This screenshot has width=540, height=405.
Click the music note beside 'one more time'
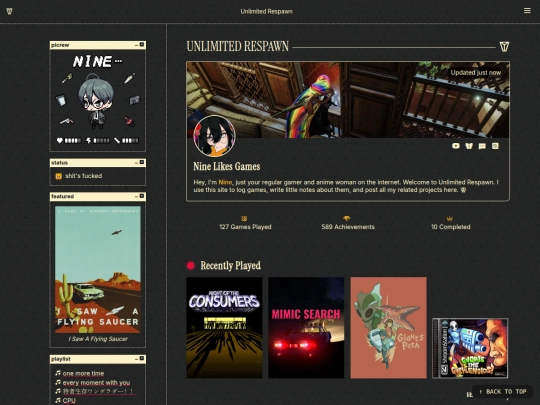tap(58, 373)
